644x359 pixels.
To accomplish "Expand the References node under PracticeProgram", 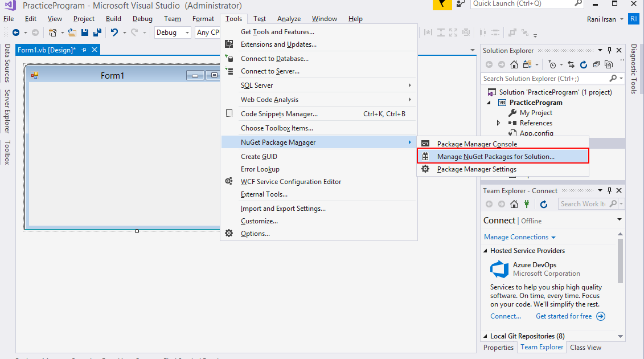I will (498, 123).
